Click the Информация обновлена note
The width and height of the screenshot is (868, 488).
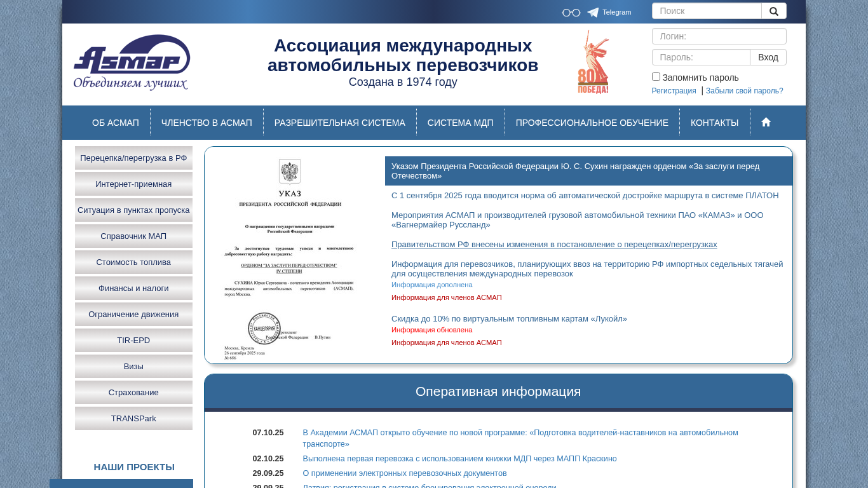[432, 330]
